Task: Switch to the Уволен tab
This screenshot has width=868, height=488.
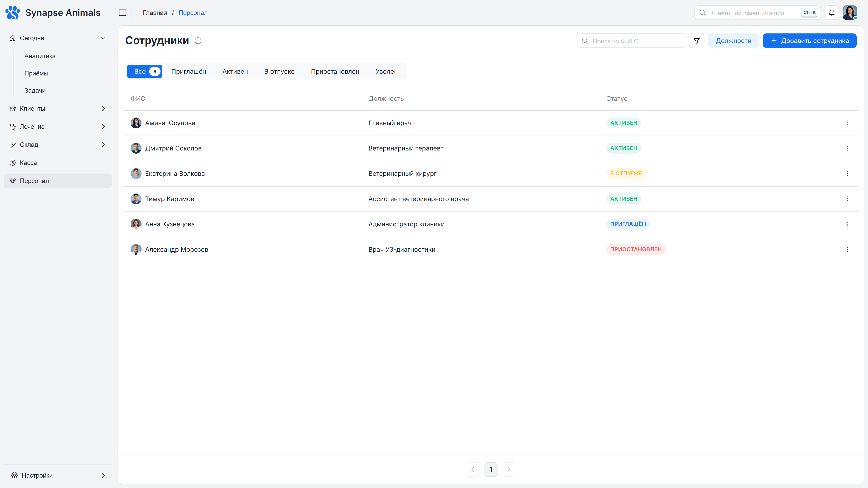Action: [x=387, y=71]
